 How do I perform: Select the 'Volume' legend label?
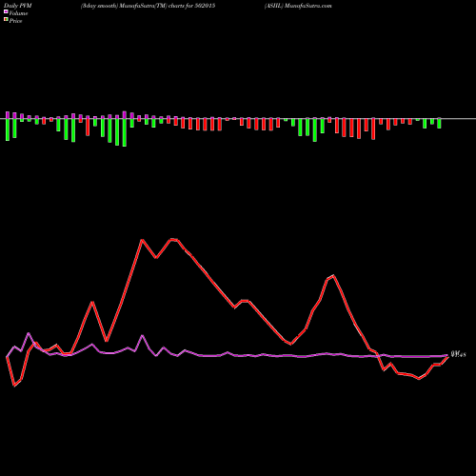[18, 13]
